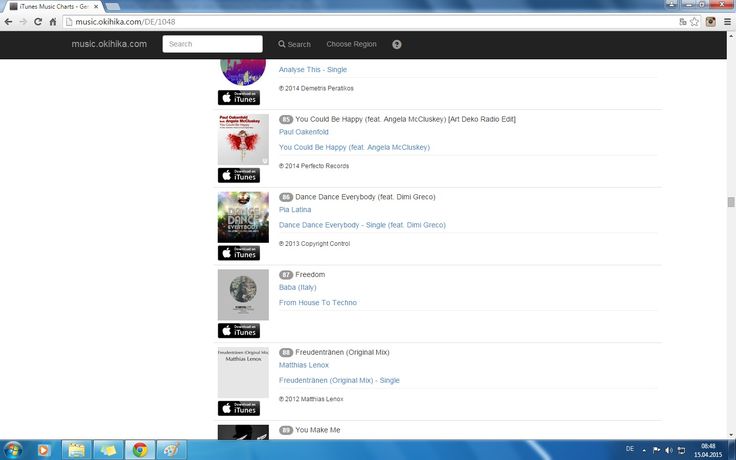This screenshot has width=736, height=460.
Task: Click the scrollbar up arrow
Action: [x=731, y=35]
